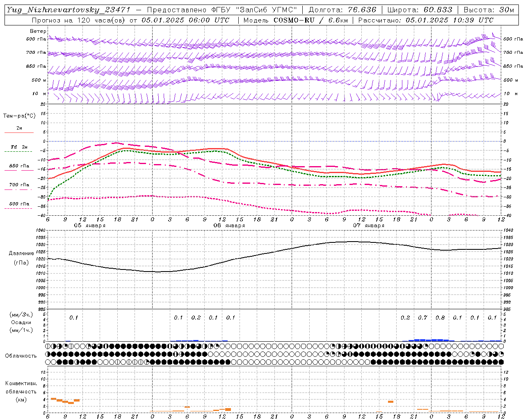Click the Облачность cloud cover row label
Viewport: 525px width, 420px height.
coord(21,356)
